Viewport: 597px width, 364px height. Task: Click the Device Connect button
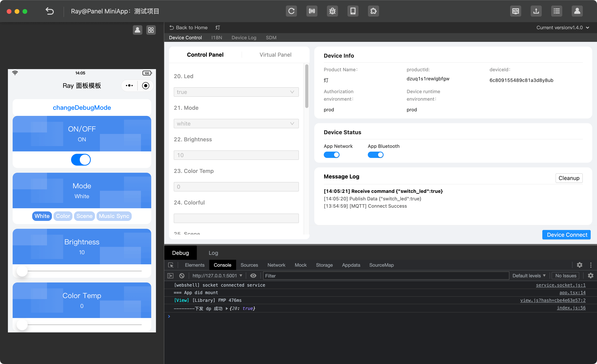pos(566,235)
